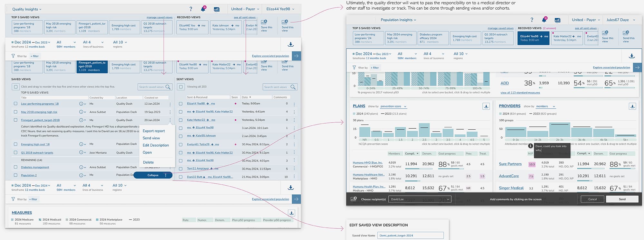Select checkbox next to Viewing all 203
Viewport: 644px width, 240px height.
[181, 87]
